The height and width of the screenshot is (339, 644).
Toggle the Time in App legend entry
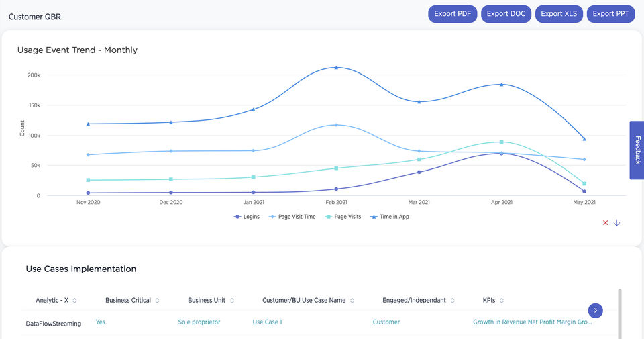390,217
